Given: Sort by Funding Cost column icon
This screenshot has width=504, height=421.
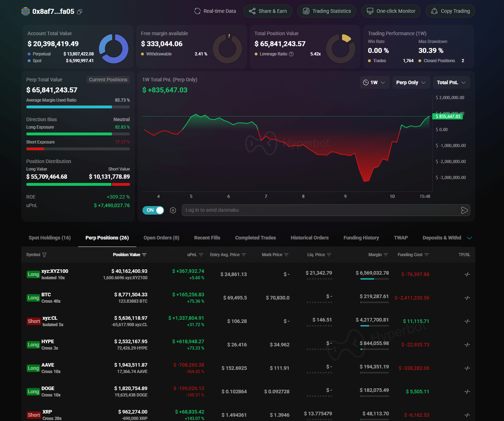Looking at the screenshot, I should tap(427, 255).
